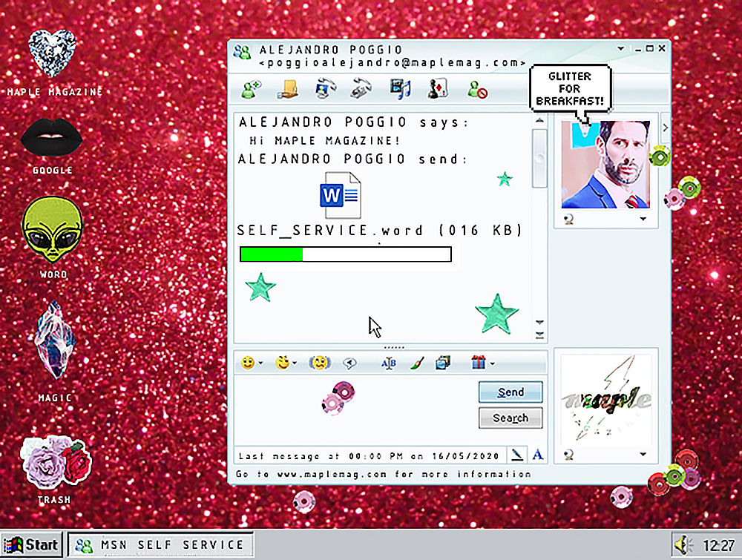Viewport: 742px width, 560px height.
Task: Open the games chess and card icon
Action: [x=438, y=89]
